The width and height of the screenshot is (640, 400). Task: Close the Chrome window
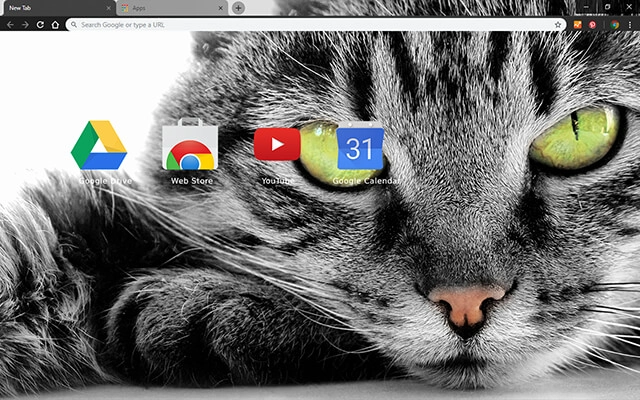pyautogui.click(x=629, y=7)
